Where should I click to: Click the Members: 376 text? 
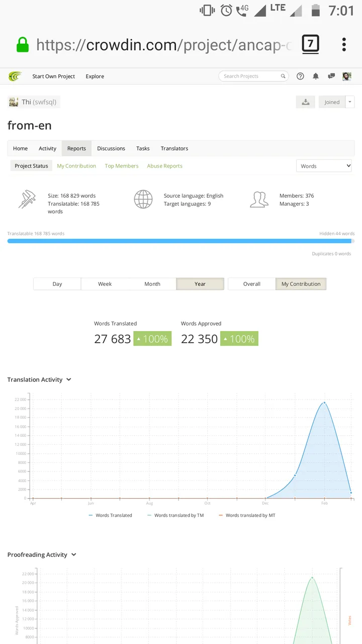pyautogui.click(x=297, y=196)
